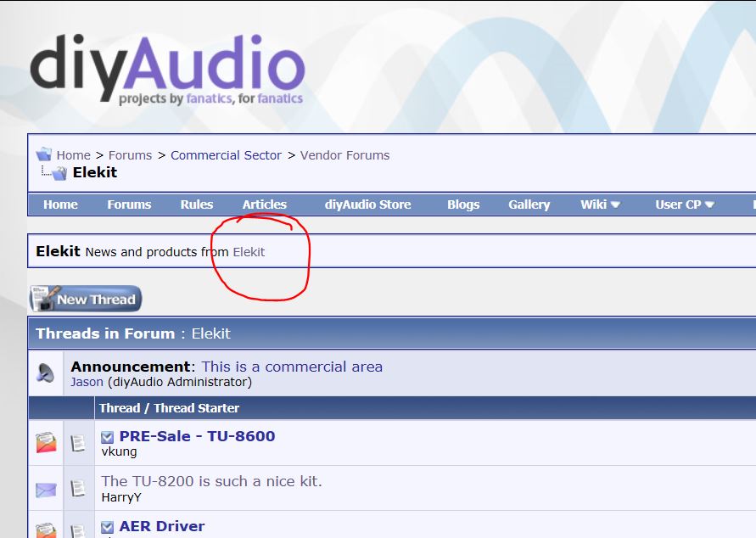Click the Elekit link in forum description

point(249,252)
